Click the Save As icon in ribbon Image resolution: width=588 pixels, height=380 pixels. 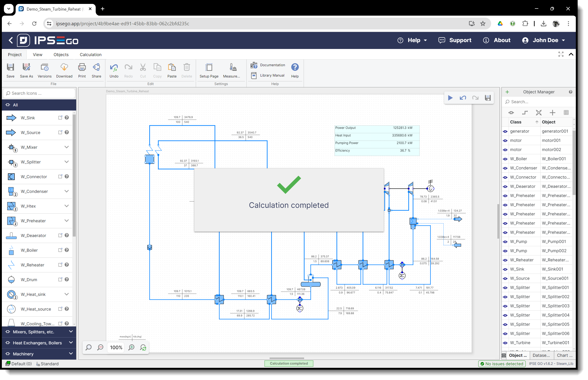click(26, 67)
